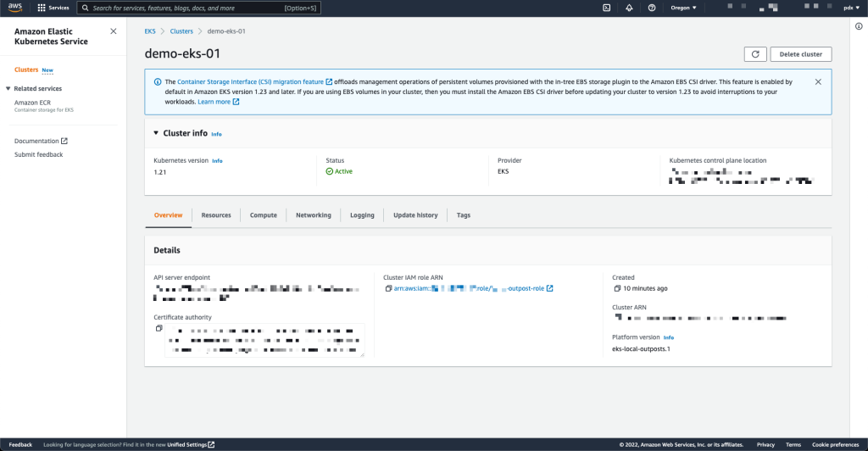Open the Privacy footer link
Image resolution: width=868 pixels, height=451 pixels.
click(765, 445)
